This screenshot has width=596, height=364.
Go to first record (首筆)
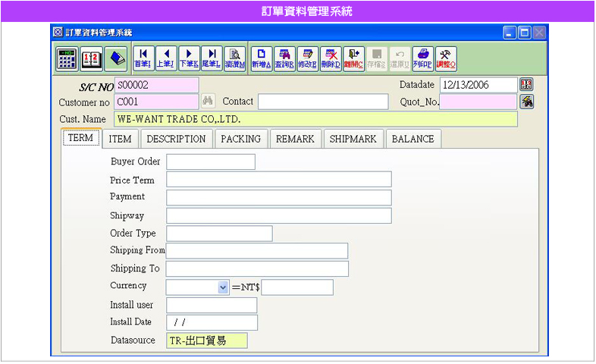[143, 58]
